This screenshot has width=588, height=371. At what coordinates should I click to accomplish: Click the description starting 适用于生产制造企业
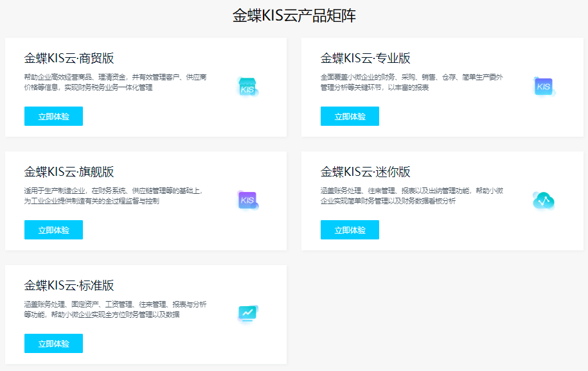pyautogui.click(x=114, y=196)
